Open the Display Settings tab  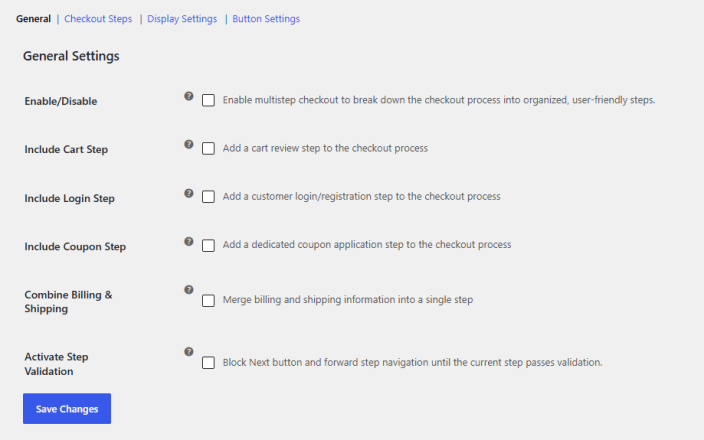tap(182, 19)
